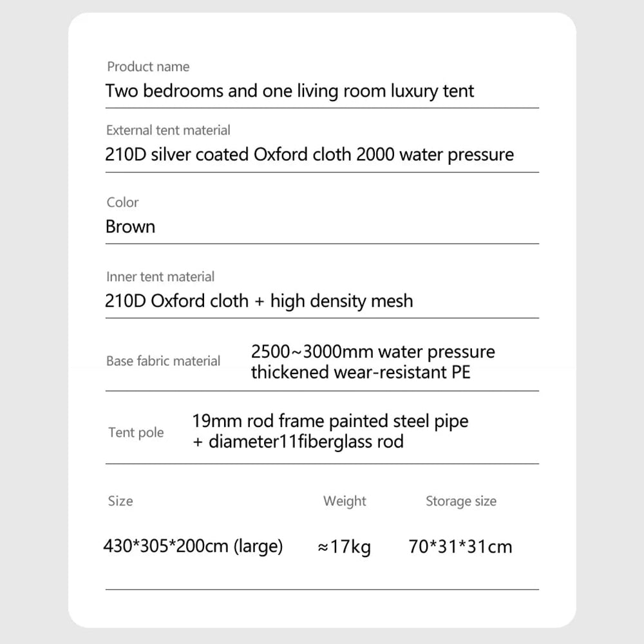Viewport: 644px width, 644px height.
Task: Select the "≈17kg" weight value
Action: pos(345,547)
